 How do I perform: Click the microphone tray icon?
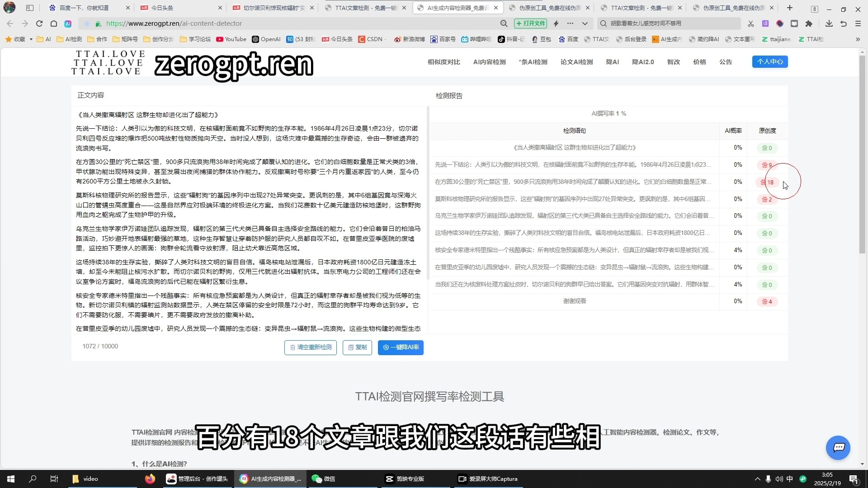pos(768,479)
